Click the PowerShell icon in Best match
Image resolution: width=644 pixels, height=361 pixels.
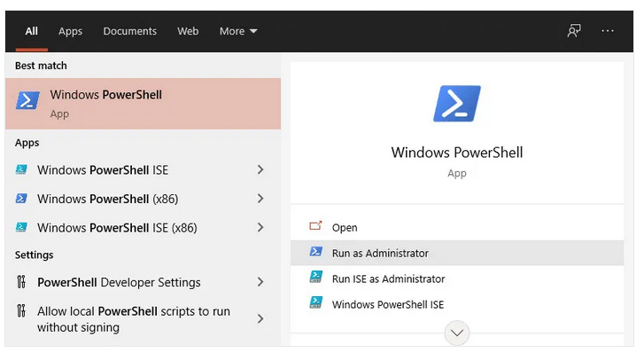click(x=28, y=101)
